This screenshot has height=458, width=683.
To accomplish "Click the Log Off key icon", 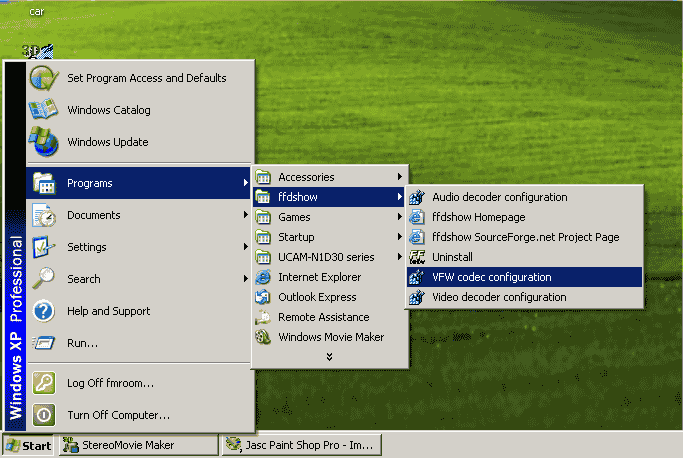I will click(x=44, y=383).
